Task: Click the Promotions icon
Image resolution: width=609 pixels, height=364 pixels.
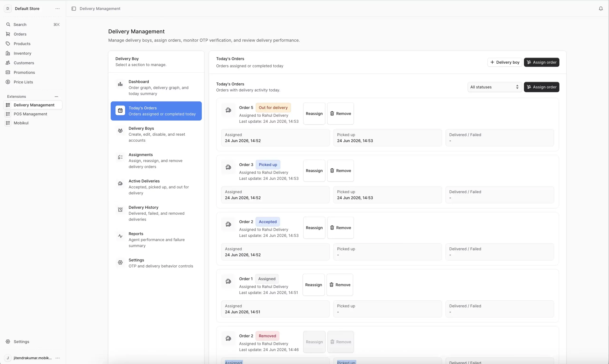Action: (x=8, y=72)
